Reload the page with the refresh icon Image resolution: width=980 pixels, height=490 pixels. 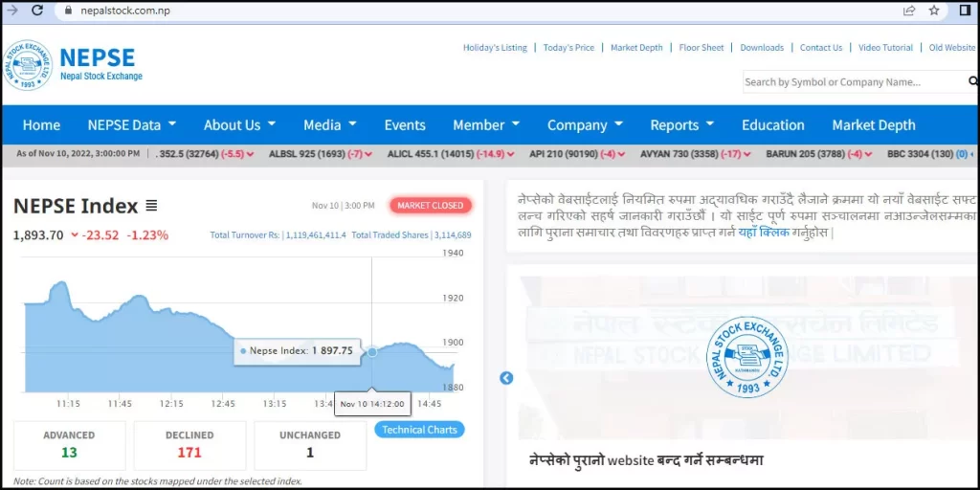point(37,10)
